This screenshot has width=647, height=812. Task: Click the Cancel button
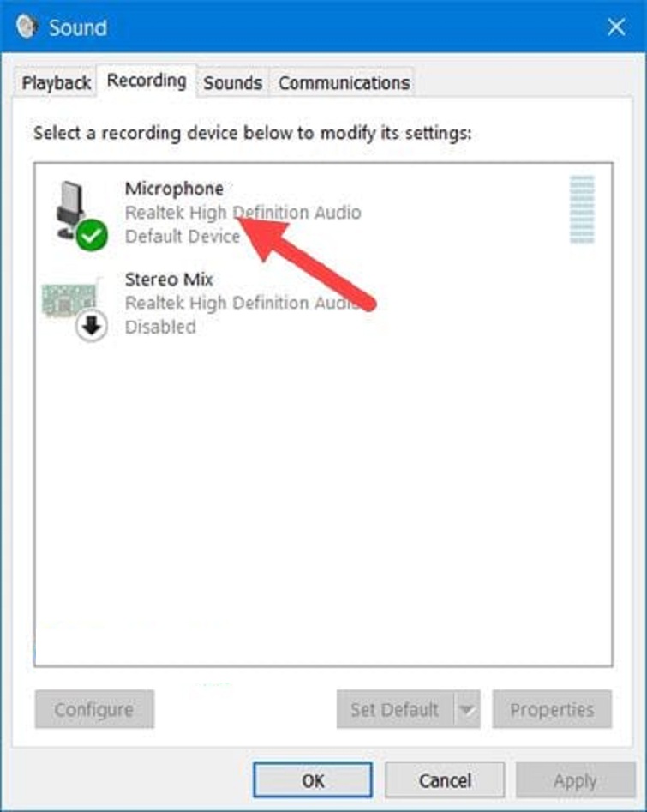445,780
